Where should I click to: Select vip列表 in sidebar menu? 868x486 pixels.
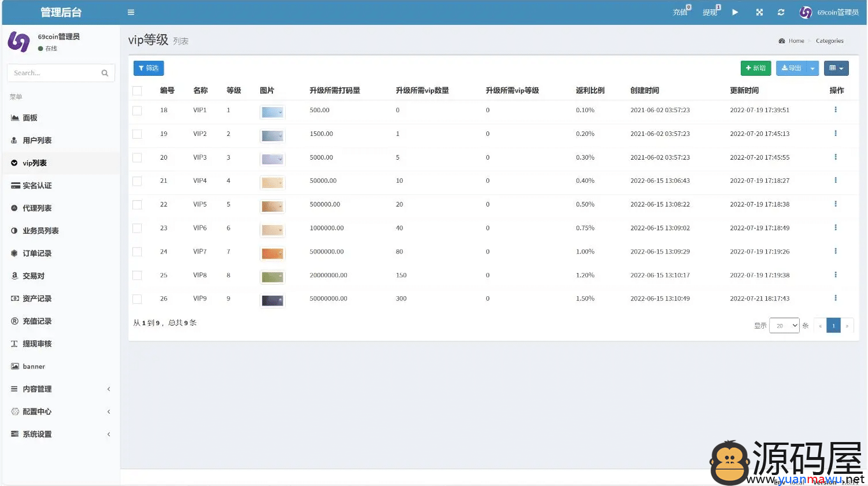click(x=60, y=163)
